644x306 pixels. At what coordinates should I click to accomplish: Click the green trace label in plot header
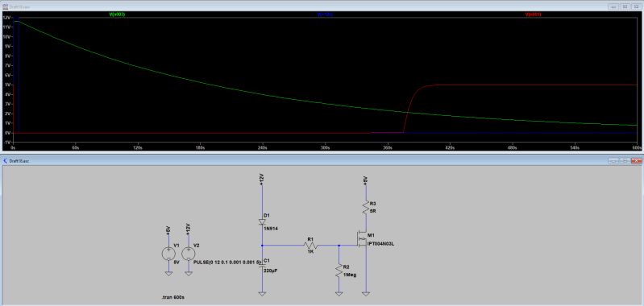tap(117, 14)
